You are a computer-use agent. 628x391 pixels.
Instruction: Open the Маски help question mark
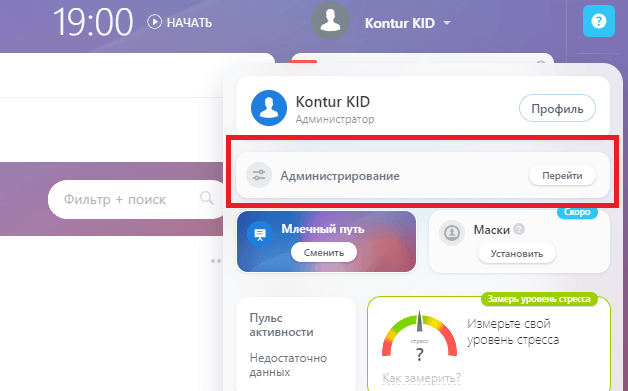point(519,229)
